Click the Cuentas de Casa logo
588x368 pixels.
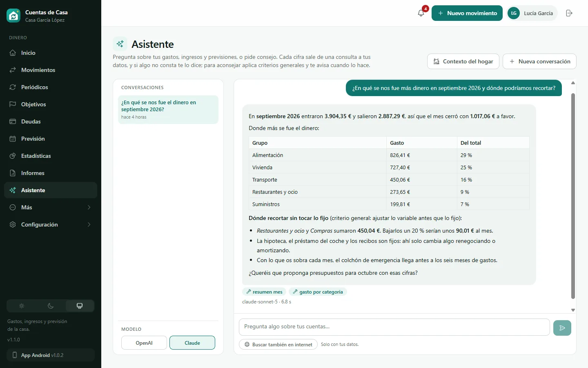point(13,16)
